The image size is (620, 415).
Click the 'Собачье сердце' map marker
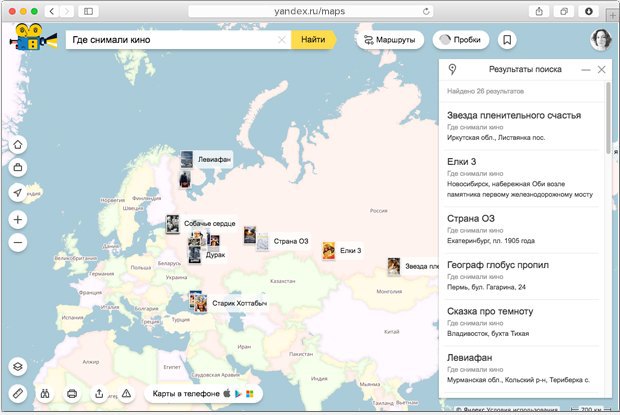pos(172,224)
